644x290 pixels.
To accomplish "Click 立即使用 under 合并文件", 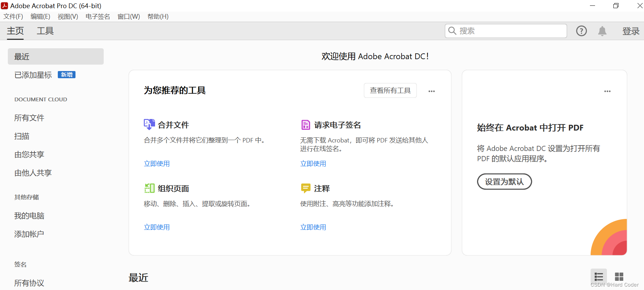I will [157, 164].
